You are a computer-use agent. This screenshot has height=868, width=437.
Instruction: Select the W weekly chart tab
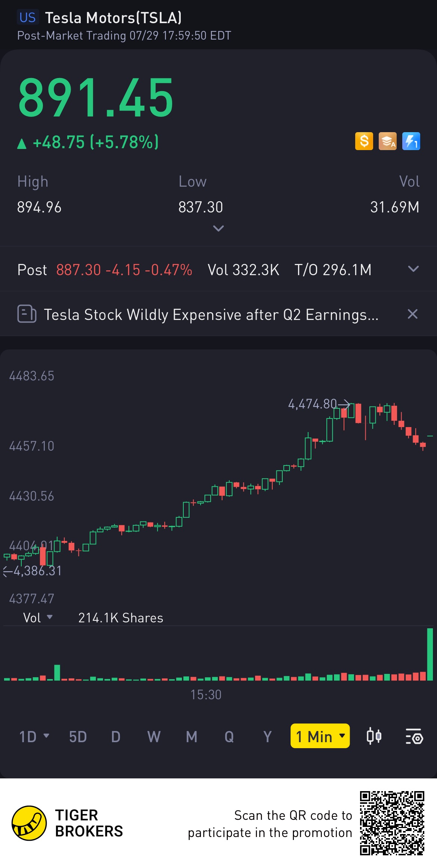tap(154, 737)
